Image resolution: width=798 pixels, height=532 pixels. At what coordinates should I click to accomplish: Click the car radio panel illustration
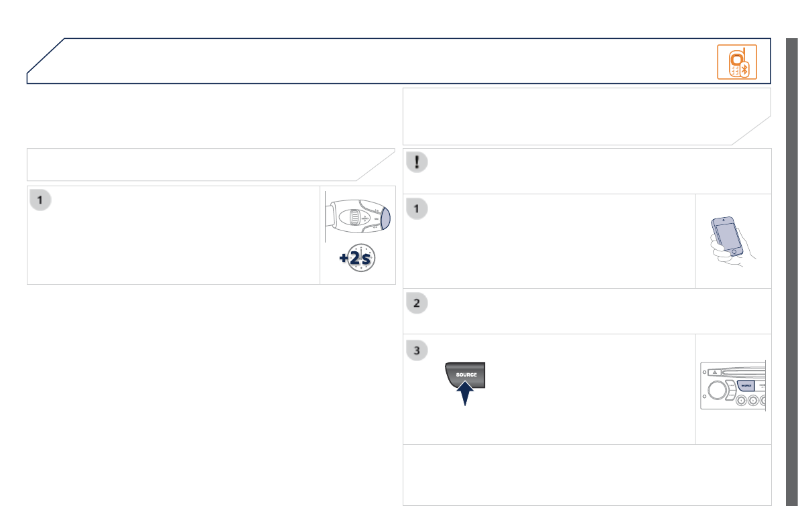coord(733,386)
